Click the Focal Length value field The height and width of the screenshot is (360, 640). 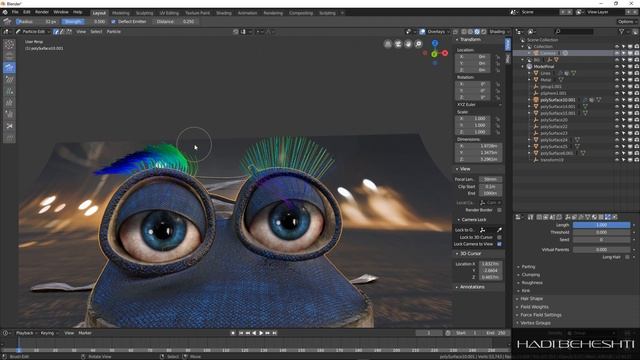click(x=490, y=179)
